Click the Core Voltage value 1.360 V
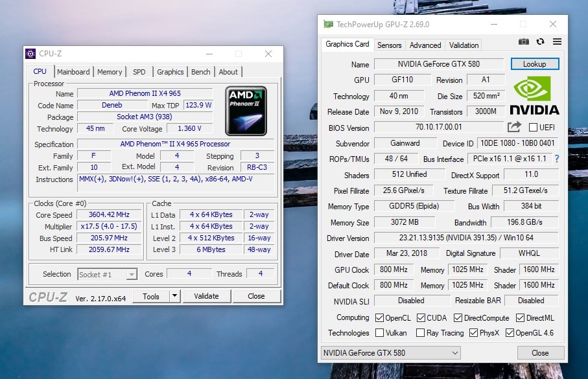588x379 pixels. coord(190,128)
